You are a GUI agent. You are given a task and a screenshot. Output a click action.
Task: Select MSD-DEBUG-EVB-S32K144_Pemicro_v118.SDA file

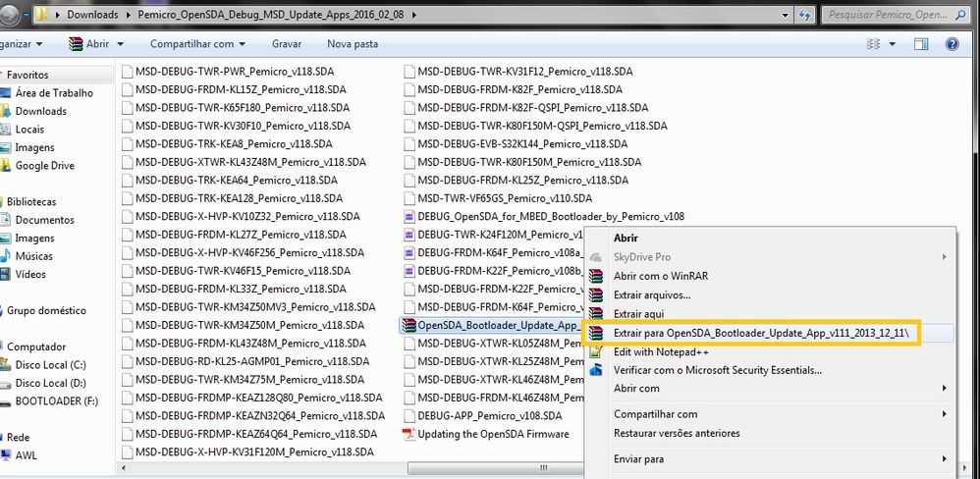pyautogui.click(x=516, y=144)
